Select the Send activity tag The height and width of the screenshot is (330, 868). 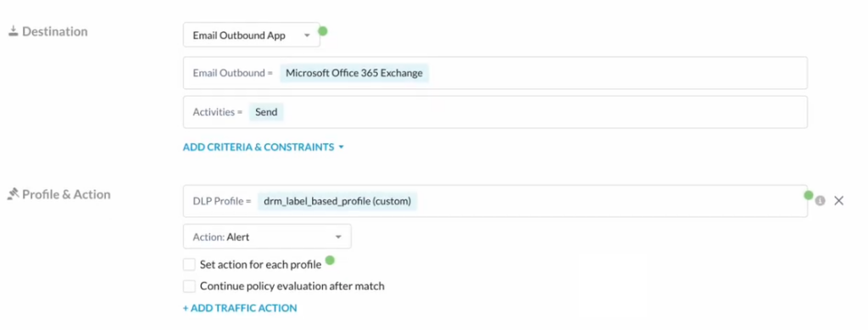click(x=267, y=112)
